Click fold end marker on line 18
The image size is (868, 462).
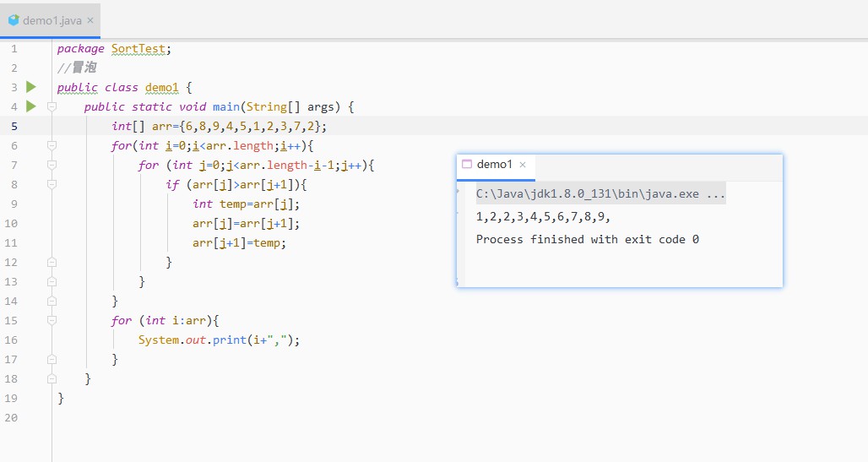click(x=52, y=379)
